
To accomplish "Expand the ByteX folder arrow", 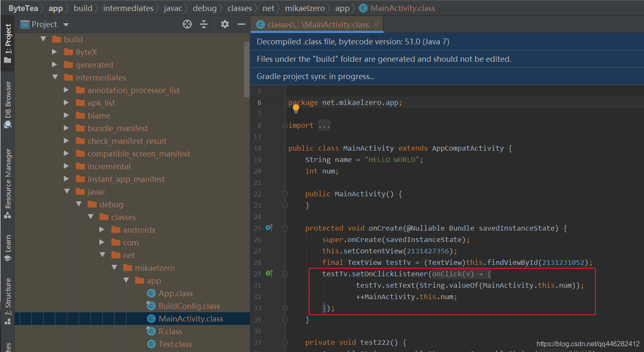I will pos(55,52).
